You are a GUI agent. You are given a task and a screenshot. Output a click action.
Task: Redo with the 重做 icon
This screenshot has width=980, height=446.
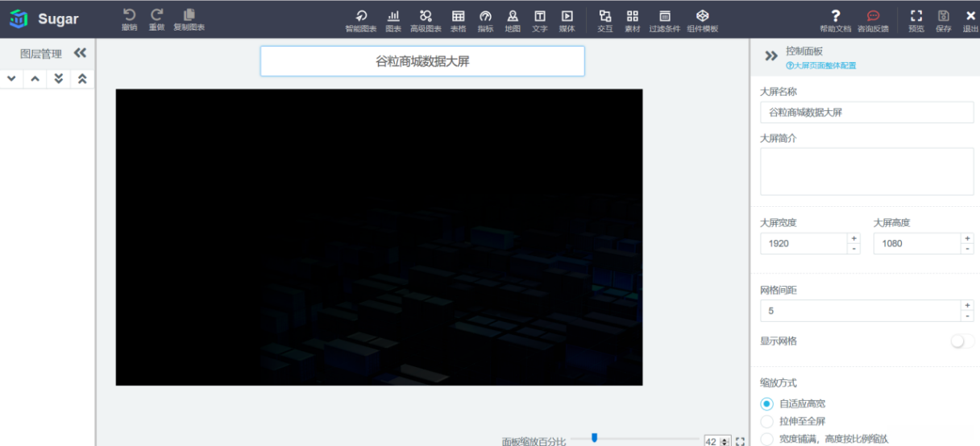tap(156, 19)
